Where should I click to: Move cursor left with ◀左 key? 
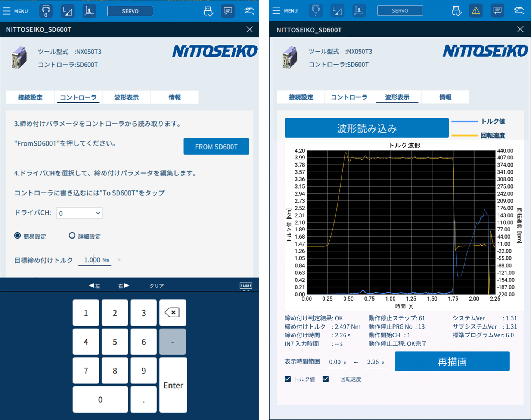click(94, 286)
